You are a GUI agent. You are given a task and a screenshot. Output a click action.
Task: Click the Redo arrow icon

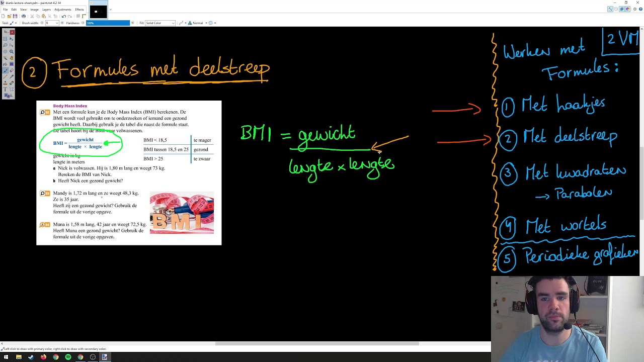coord(70,16)
